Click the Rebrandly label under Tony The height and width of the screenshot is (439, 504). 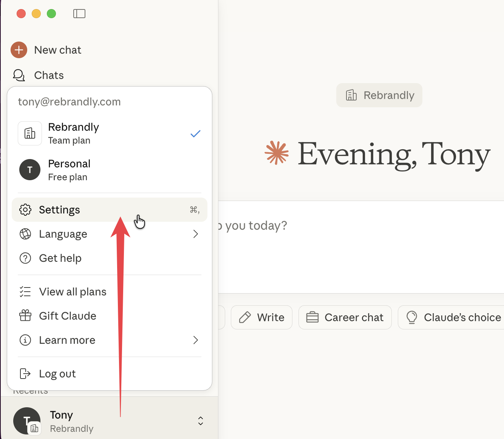(x=72, y=429)
